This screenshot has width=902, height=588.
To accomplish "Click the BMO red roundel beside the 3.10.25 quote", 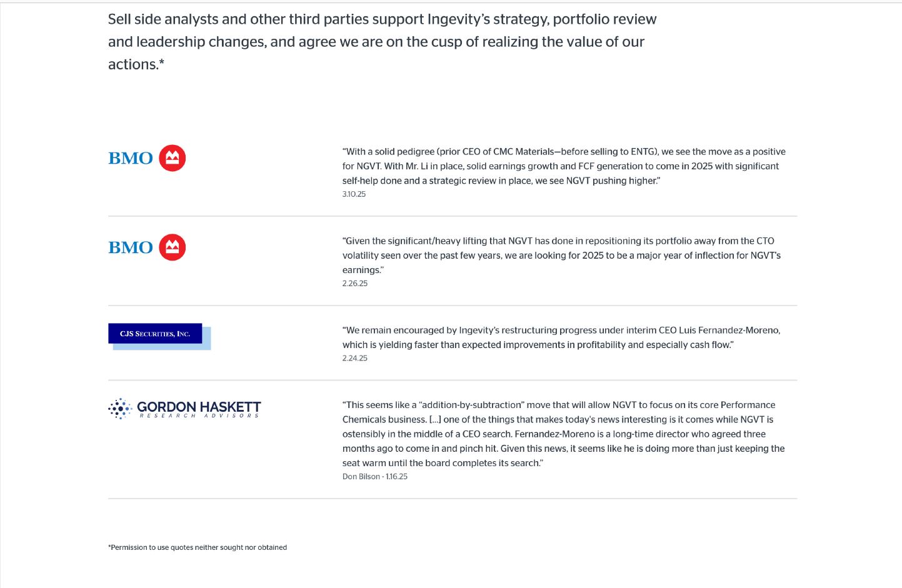I will [x=172, y=158].
